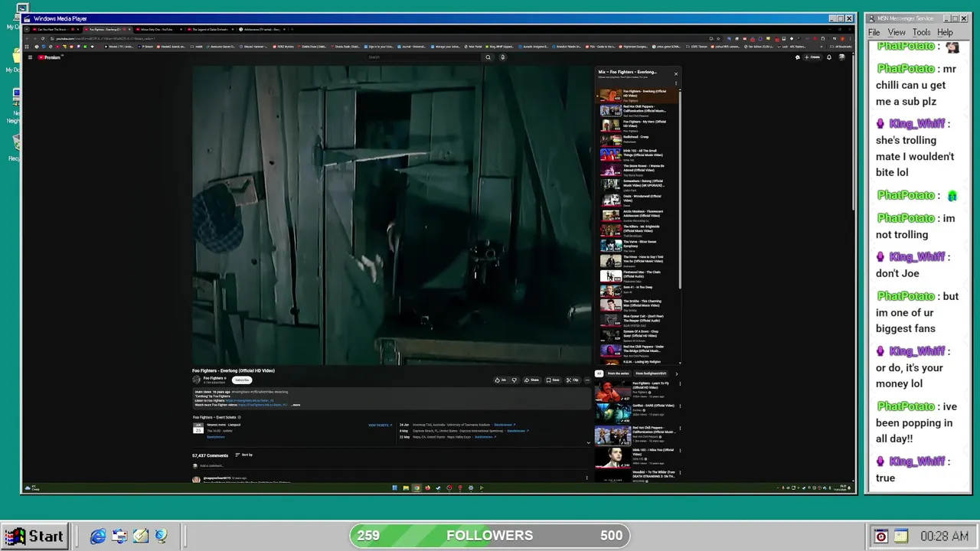
Task: Activate voice search microphone on YouTube
Action: [502, 57]
